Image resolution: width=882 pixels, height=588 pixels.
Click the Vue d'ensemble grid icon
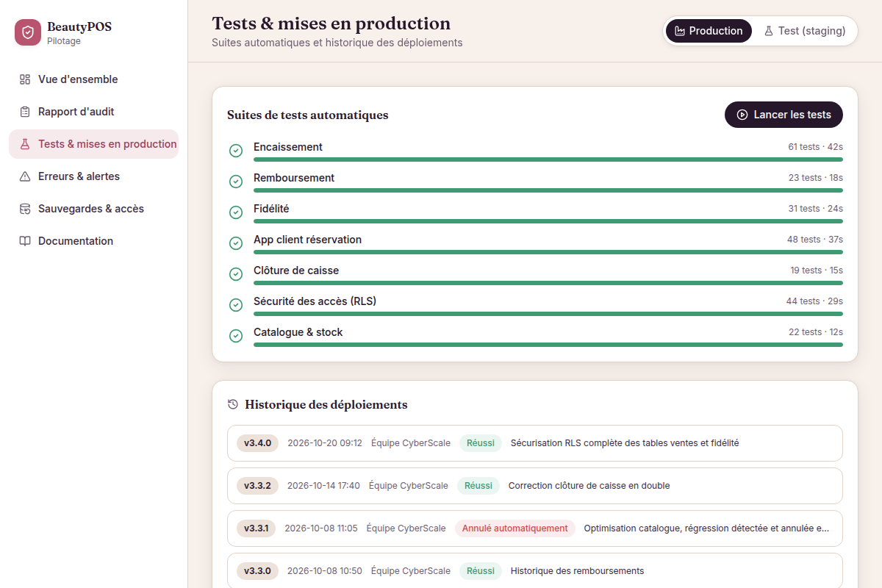tap(25, 79)
